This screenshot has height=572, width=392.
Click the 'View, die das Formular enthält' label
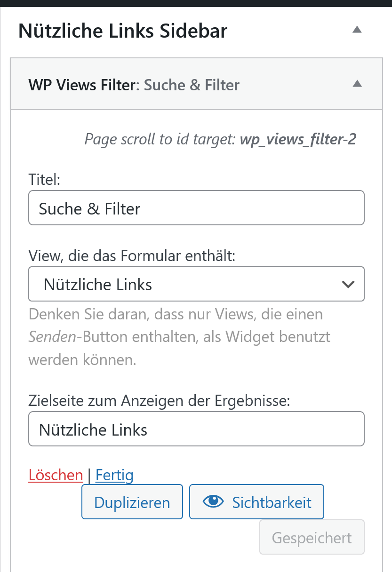click(132, 256)
